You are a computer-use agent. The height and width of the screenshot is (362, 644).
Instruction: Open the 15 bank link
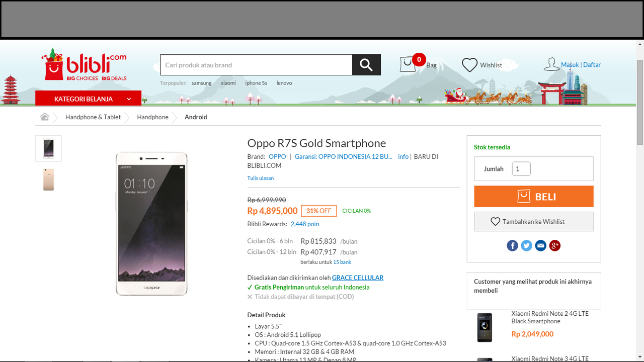pos(342,262)
